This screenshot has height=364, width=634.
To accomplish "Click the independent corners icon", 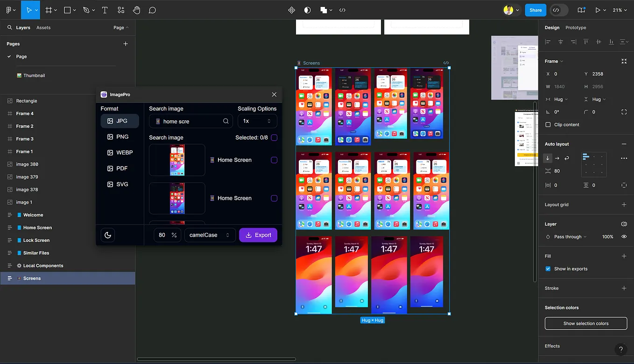I will pos(624,112).
